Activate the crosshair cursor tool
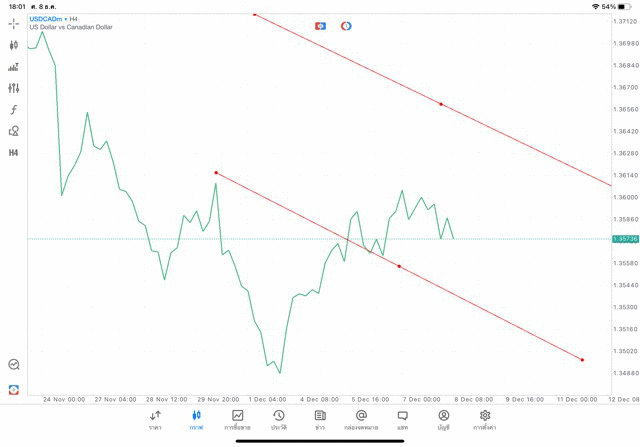The image size is (640, 447). (x=14, y=23)
